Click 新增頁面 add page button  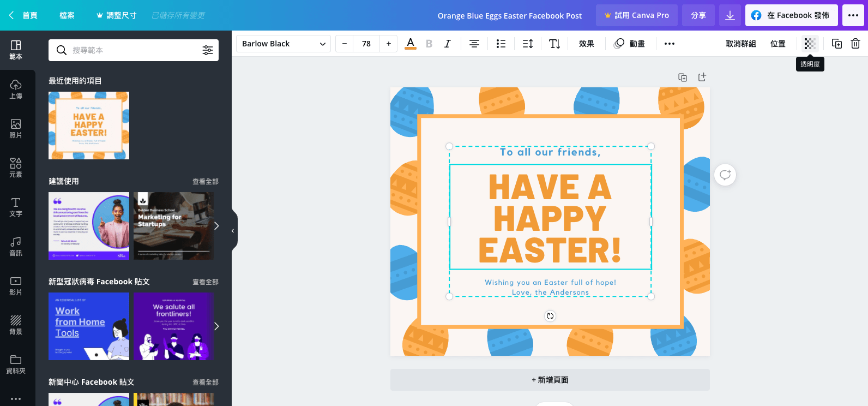tap(550, 380)
